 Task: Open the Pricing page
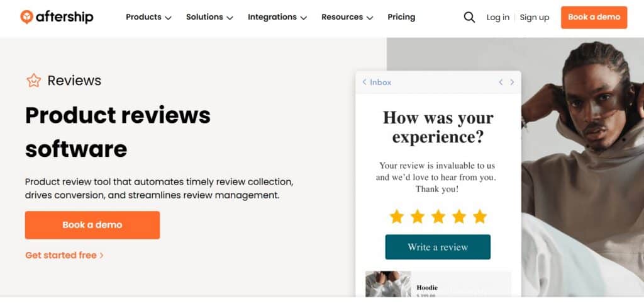coord(401,17)
